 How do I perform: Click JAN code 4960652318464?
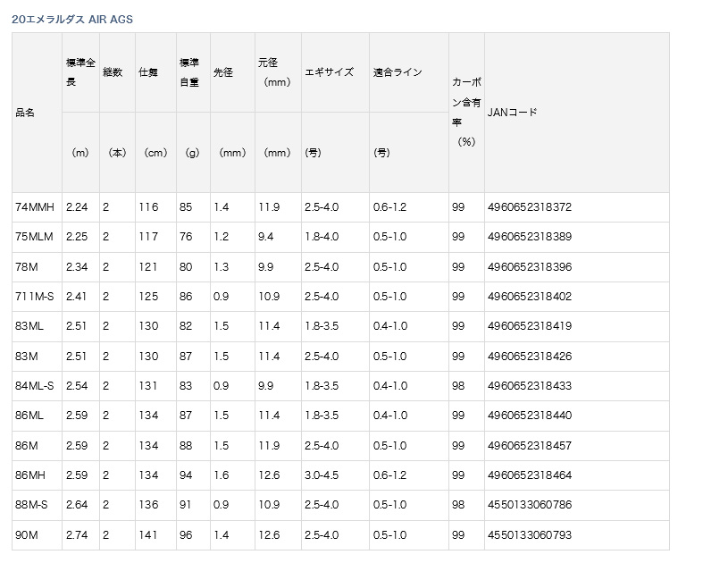(x=530, y=475)
